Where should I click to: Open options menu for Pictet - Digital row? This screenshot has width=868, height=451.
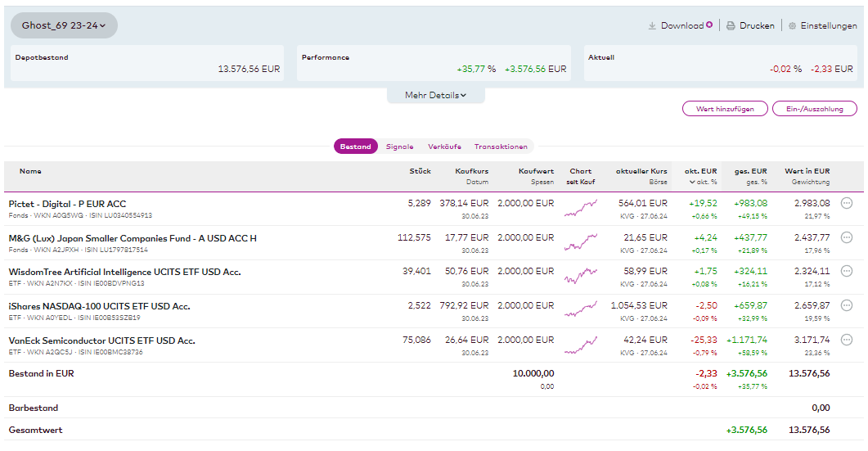[x=847, y=204]
